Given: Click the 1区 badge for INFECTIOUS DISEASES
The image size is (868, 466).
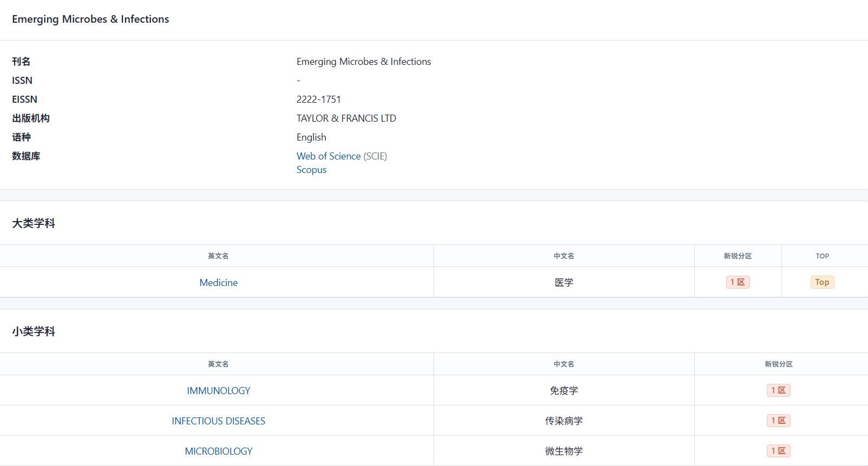Looking at the screenshot, I should (778, 421).
